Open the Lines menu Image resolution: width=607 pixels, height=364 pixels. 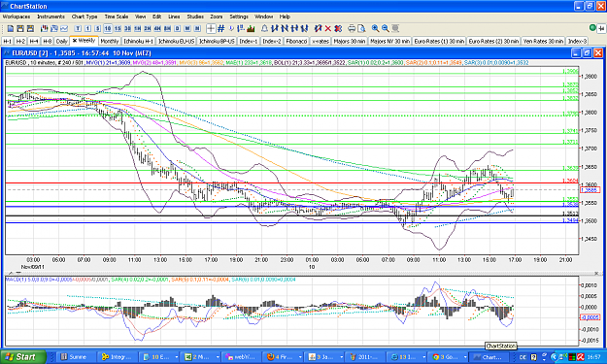[x=174, y=17]
